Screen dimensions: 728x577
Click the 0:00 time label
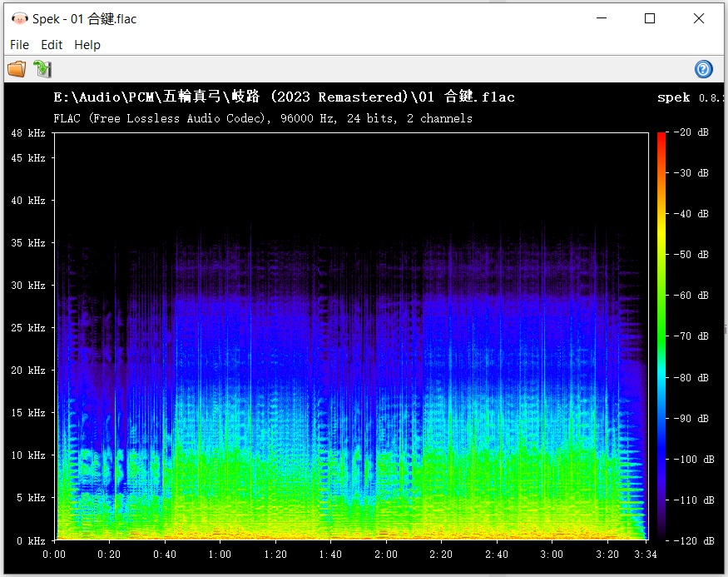54,555
